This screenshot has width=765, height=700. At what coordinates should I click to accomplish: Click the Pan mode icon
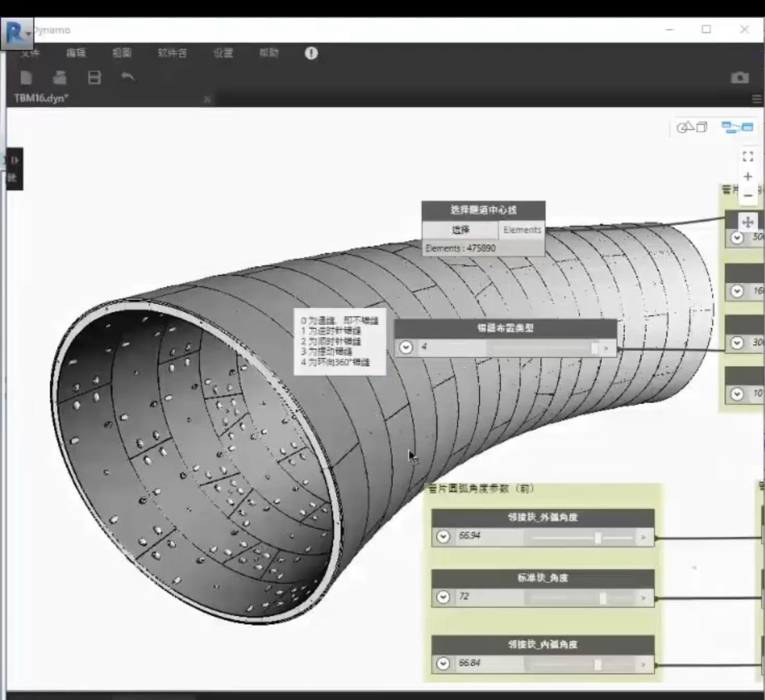point(748,222)
